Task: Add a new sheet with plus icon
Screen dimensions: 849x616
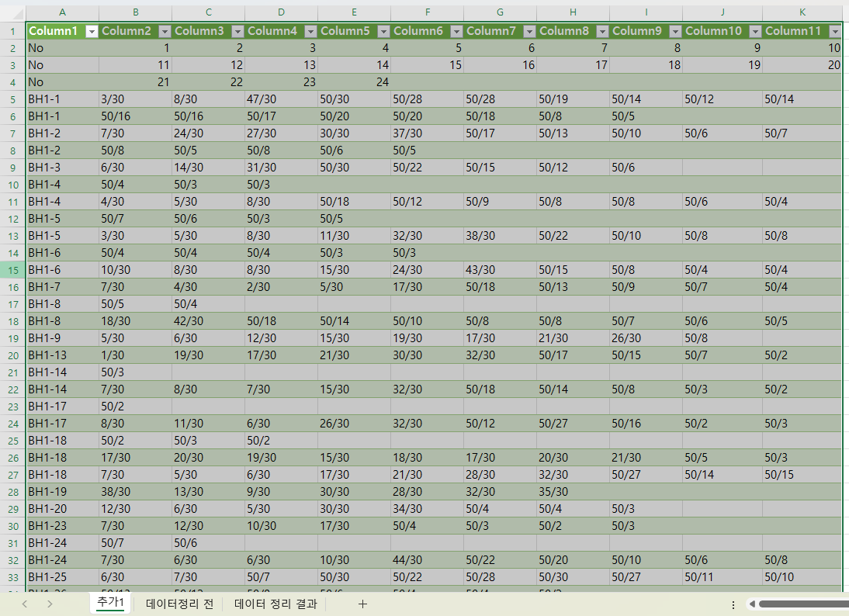Action: tap(362, 604)
